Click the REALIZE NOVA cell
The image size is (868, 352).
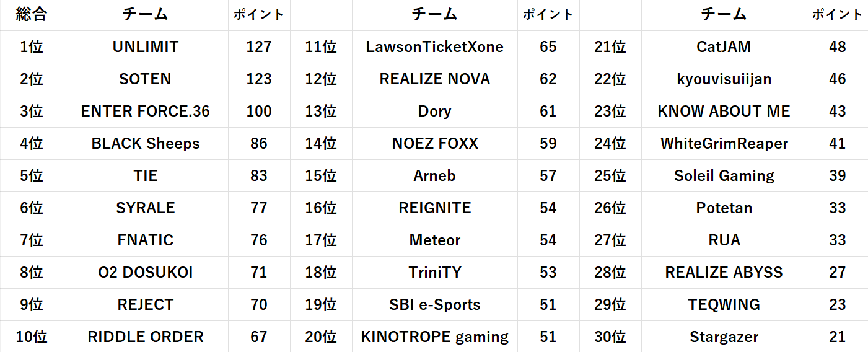coord(434,79)
